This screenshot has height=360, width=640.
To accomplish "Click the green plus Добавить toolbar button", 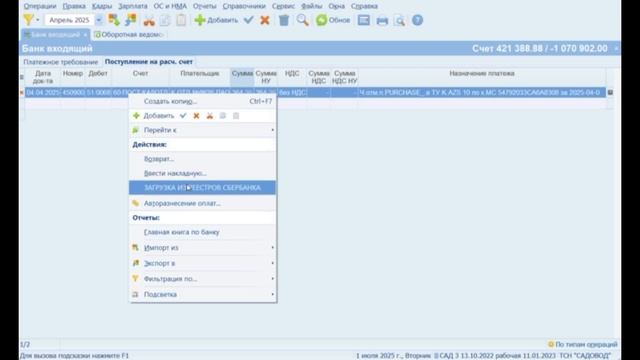I will tap(216, 20).
